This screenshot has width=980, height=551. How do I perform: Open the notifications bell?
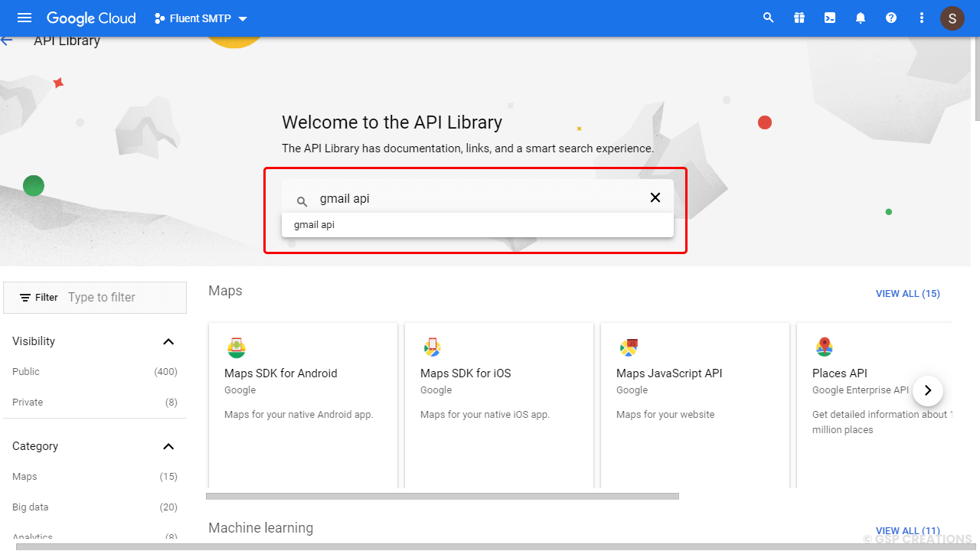pos(861,18)
